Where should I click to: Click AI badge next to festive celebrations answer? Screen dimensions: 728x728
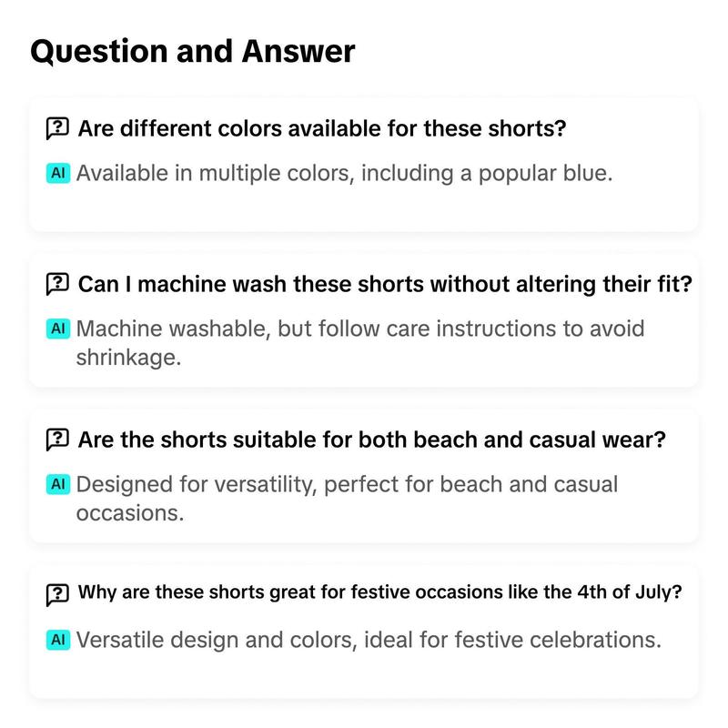58,640
